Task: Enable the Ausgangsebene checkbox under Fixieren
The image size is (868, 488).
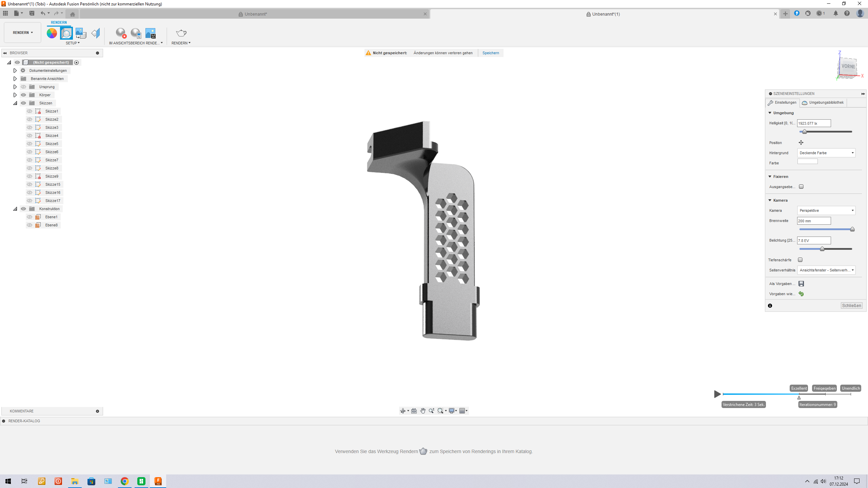Action: point(801,186)
